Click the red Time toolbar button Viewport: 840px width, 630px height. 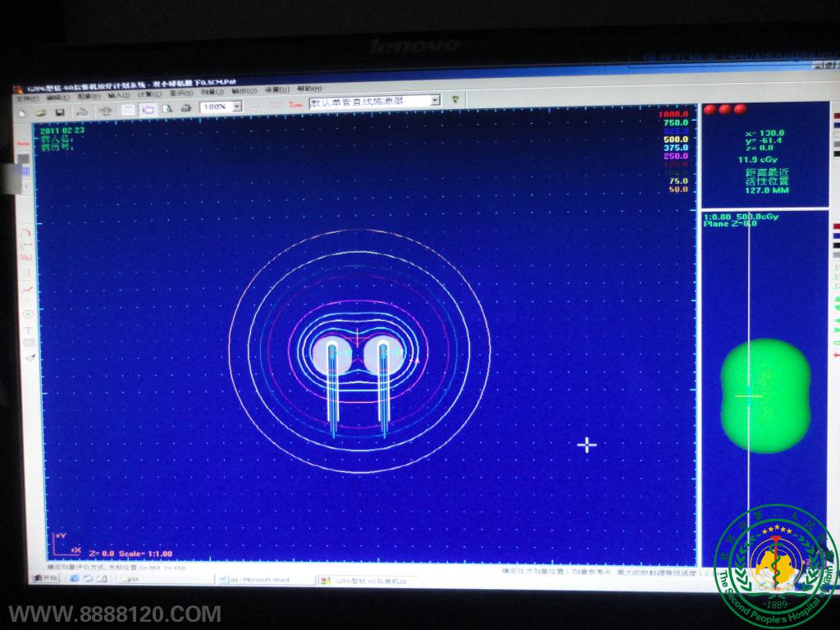pyautogui.click(x=295, y=104)
